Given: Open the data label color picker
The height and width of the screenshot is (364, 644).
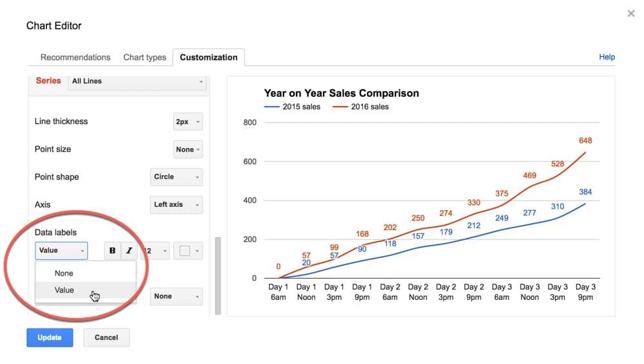Looking at the screenshot, I should [188, 251].
